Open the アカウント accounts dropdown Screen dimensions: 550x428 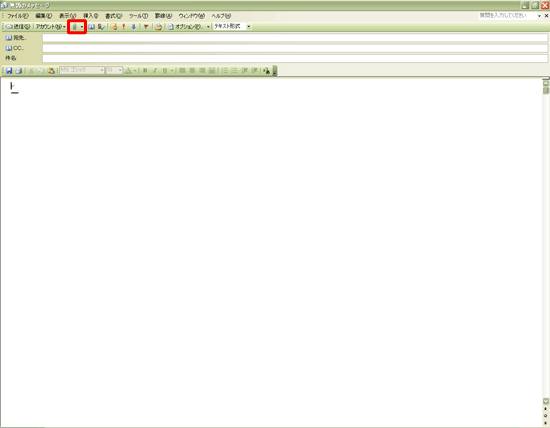pyautogui.click(x=51, y=27)
